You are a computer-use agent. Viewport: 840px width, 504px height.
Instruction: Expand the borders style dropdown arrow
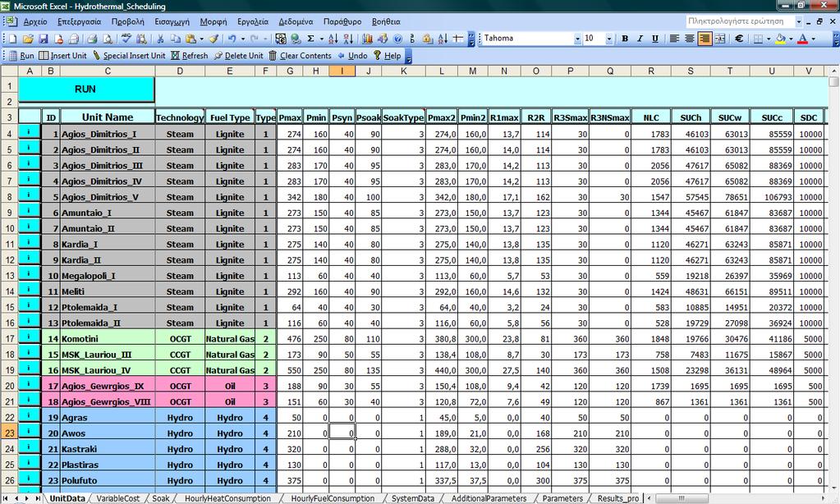click(x=769, y=39)
